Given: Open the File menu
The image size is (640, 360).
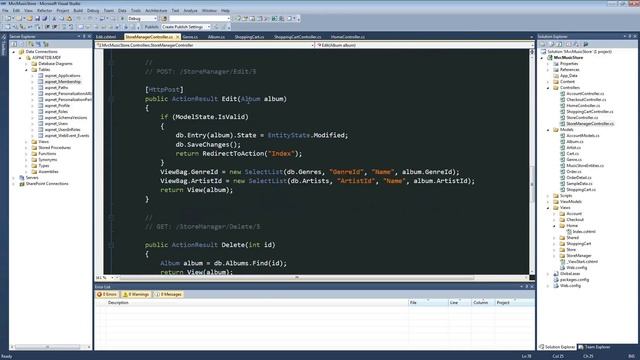Looking at the screenshot, I should coord(5,11).
